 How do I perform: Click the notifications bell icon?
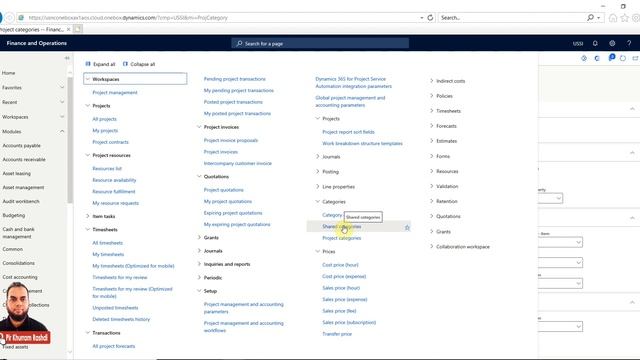pos(595,43)
